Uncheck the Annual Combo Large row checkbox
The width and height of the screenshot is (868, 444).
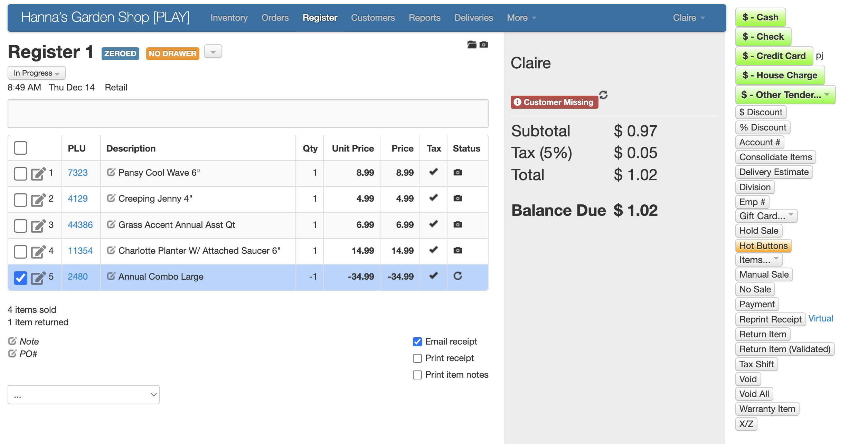[20, 278]
